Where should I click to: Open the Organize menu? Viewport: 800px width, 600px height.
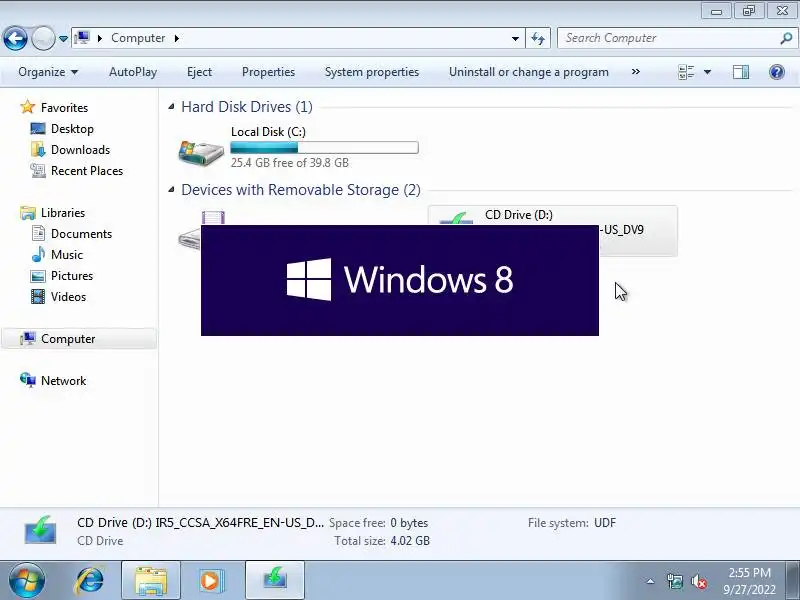(x=48, y=72)
